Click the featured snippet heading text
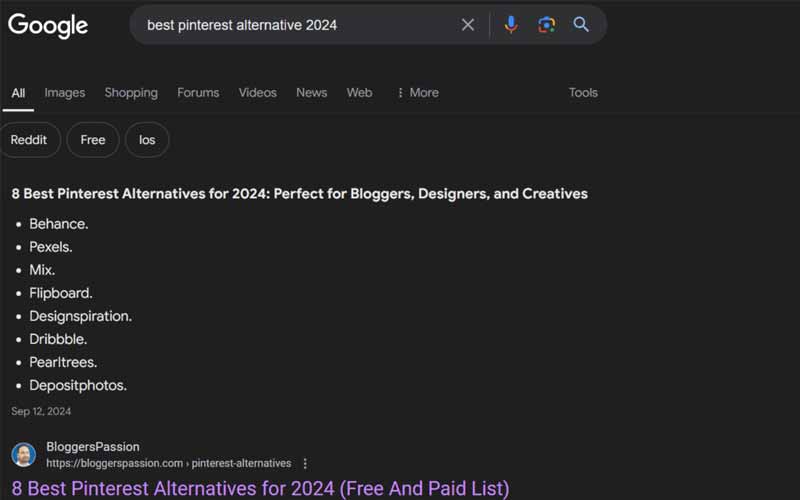 pyautogui.click(x=299, y=194)
